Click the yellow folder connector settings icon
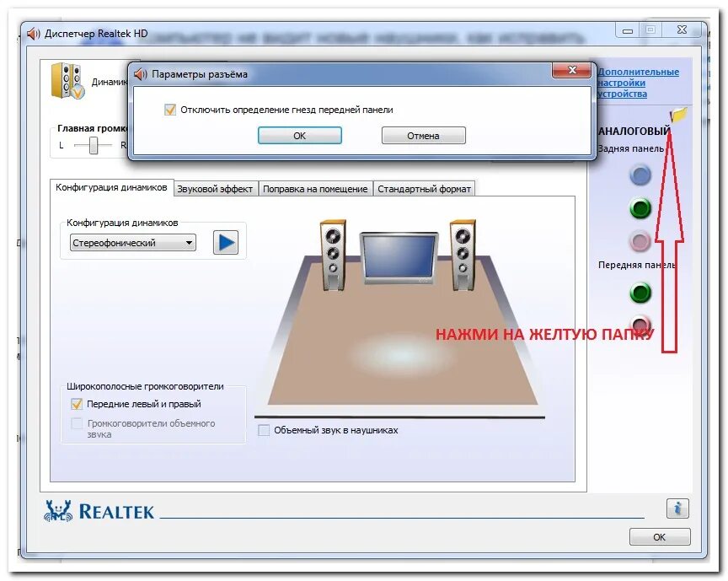This screenshot has height=581, width=728. [678, 115]
